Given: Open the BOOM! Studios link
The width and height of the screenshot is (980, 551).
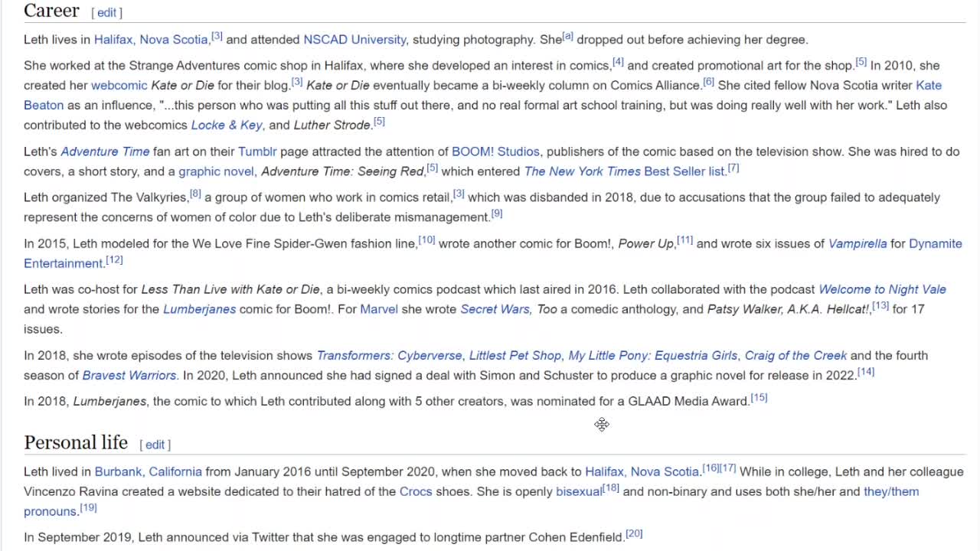Looking at the screenshot, I should click(x=495, y=152).
